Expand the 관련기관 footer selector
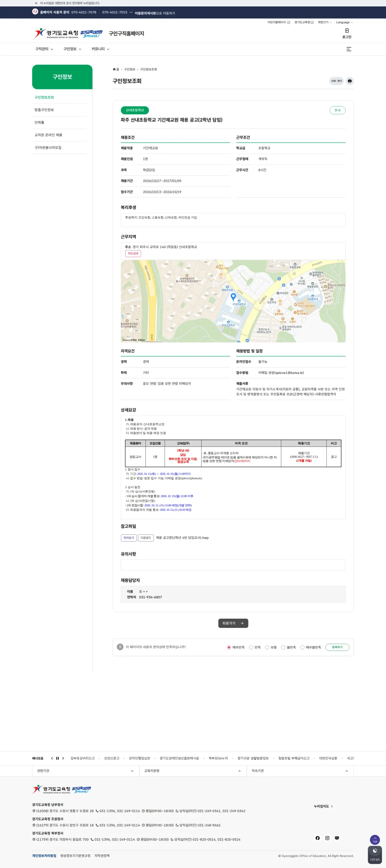Image resolution: width=386 pixels, height=868 pixels. [x=86, y=771]
